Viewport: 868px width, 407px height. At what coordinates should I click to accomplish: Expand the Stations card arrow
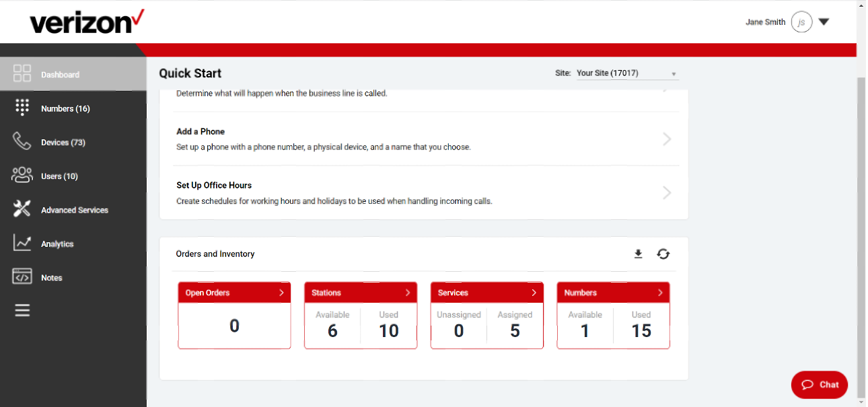coord(408,293)
